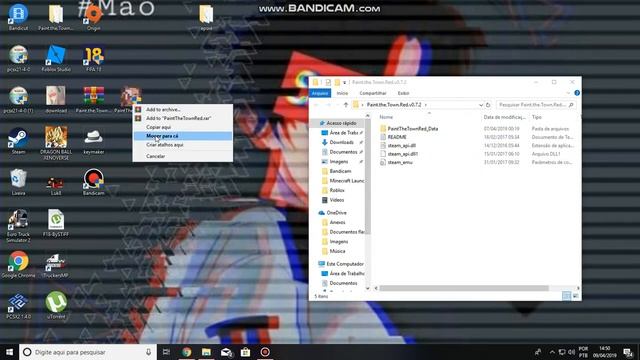Expand the address bar history dropdown
Viewport: 640px width, 360px height.
coord(481,105)
